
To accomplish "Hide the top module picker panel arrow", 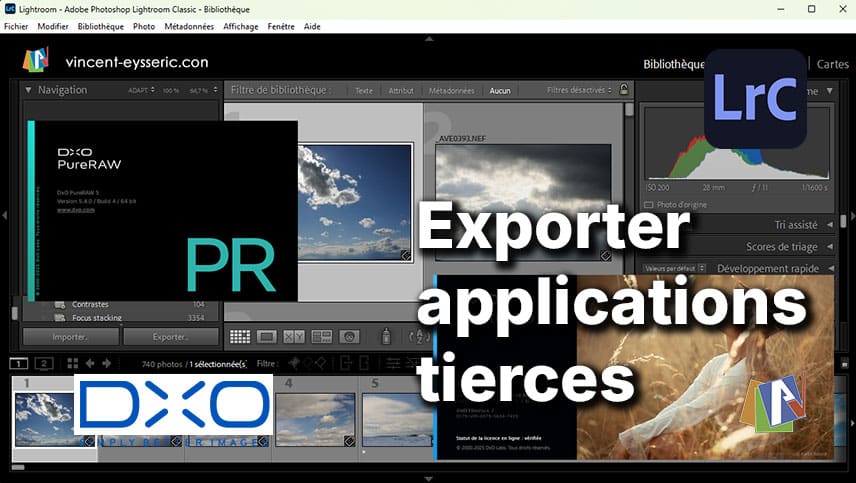I will click(429, 39).
